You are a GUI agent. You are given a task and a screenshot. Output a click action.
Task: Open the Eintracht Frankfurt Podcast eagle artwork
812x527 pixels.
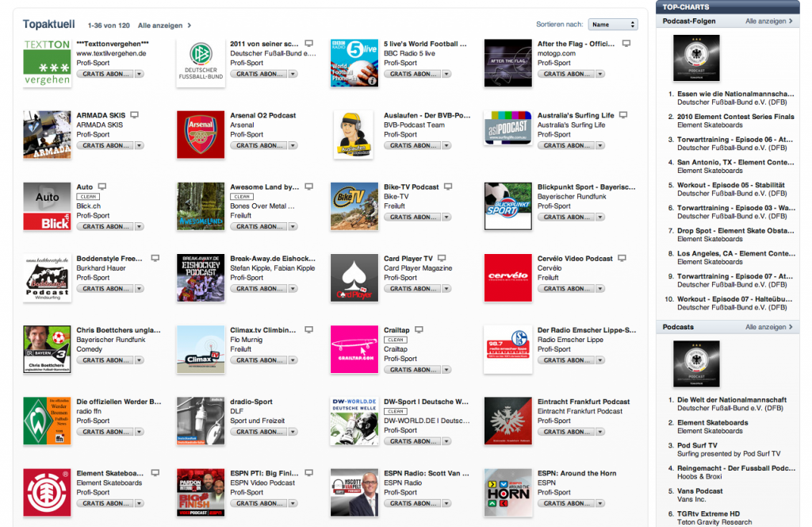(x=507, y=421)
